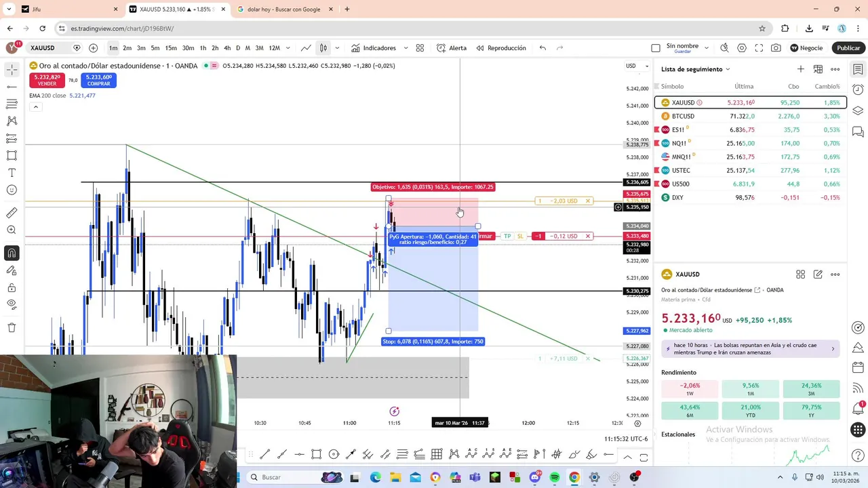The image size is (868, 488).
Task: Click the Publicar button
Action: (848, 48)
